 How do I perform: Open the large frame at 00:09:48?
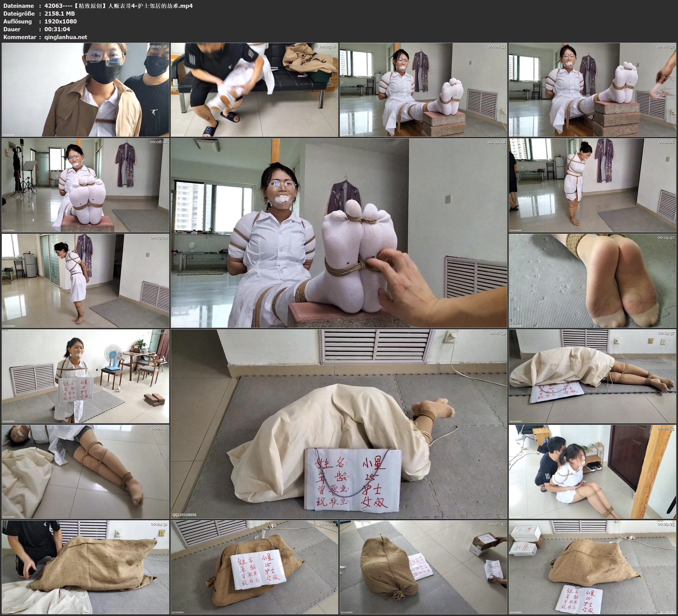(x=339, y=233)
